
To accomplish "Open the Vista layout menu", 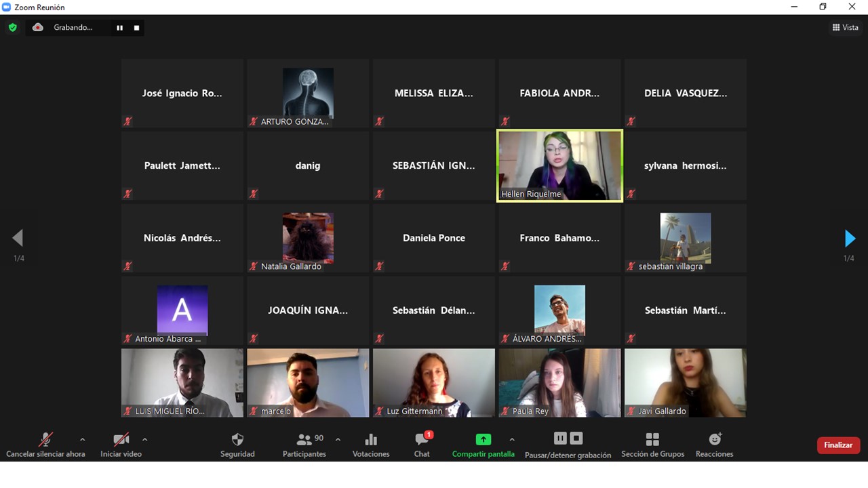I will click(846, 28).
